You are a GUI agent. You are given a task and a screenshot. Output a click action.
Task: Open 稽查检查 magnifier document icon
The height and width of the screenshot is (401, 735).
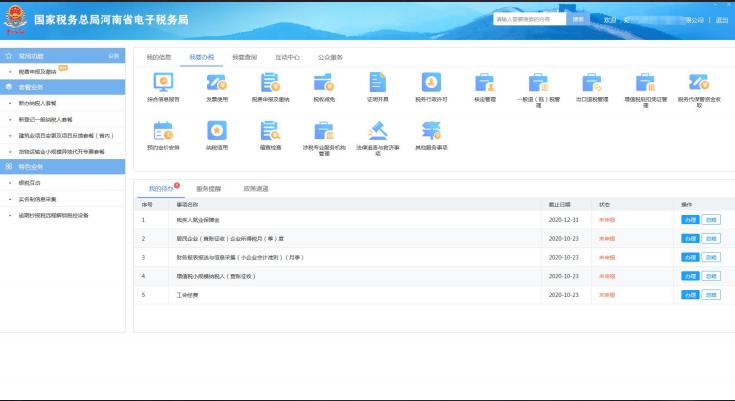click(x=270, y=131)
